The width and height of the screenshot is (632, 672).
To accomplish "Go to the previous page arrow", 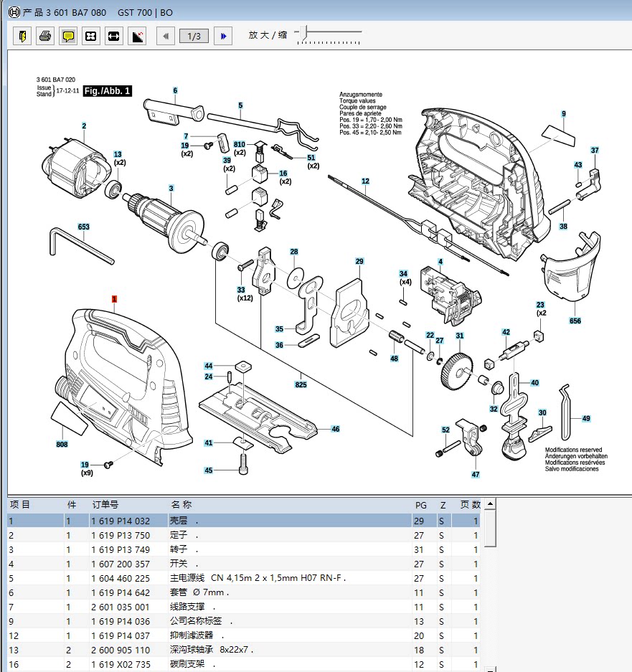I will [x=166, y=36].
